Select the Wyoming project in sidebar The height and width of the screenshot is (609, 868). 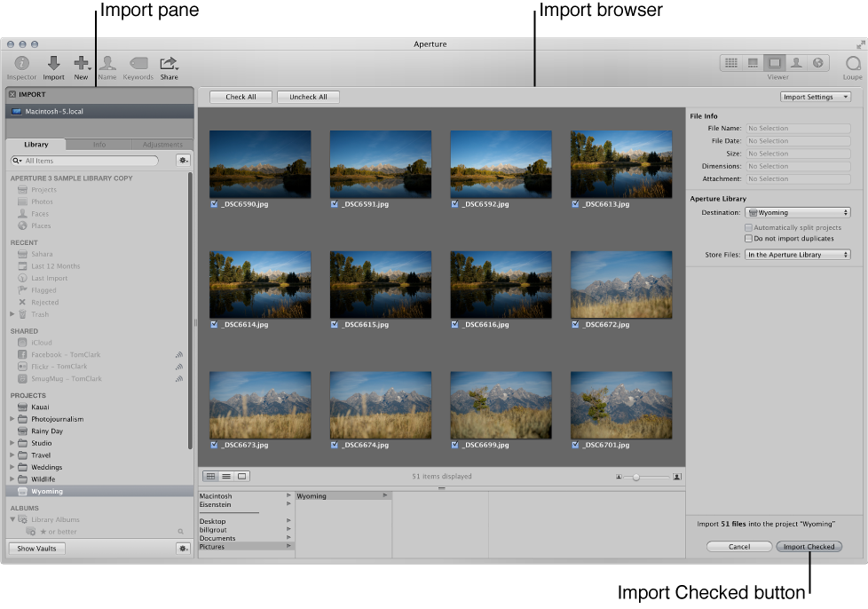tap(47, 491)
